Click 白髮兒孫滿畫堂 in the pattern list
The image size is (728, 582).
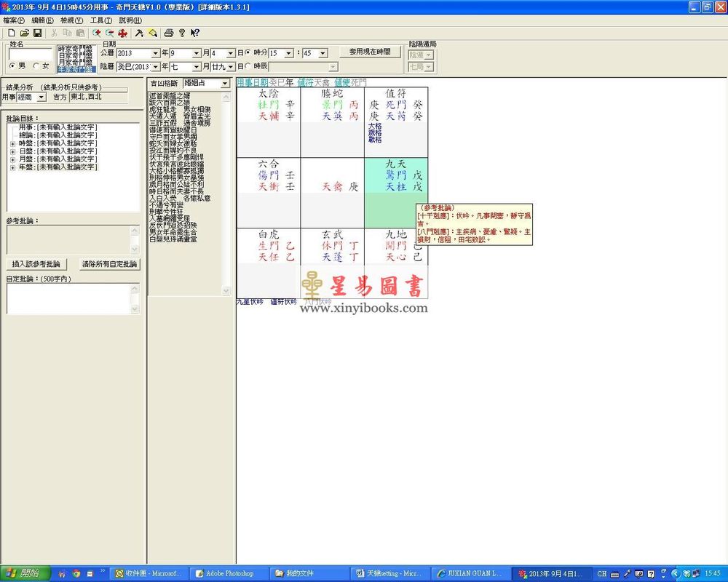[x=173, y=239]
